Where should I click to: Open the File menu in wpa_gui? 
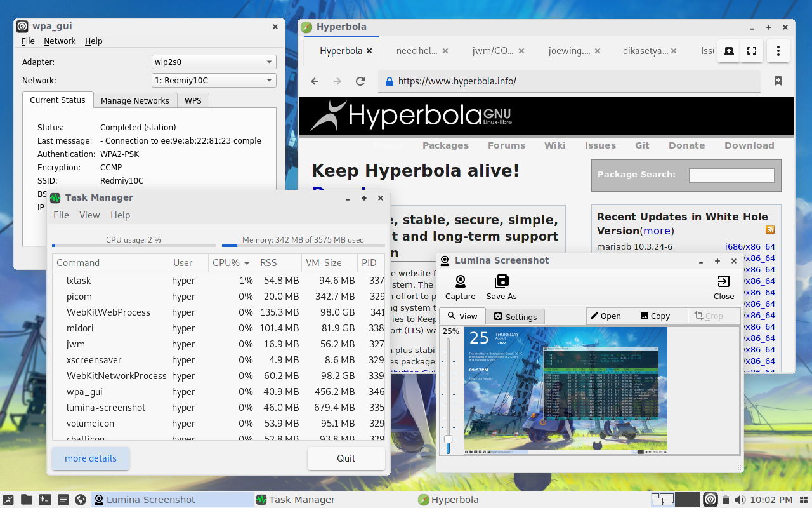28,41
